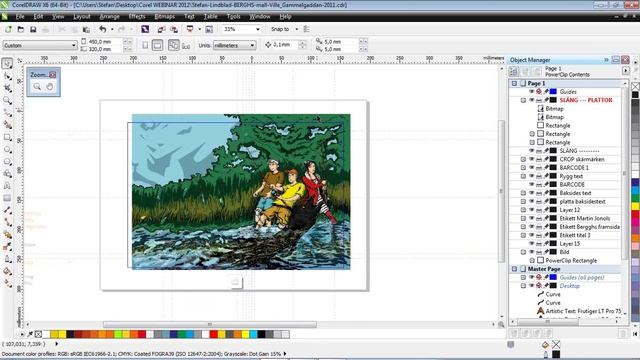
Task: Choose the Pan hand in Zoom toolbar
Action: (49, 87)
